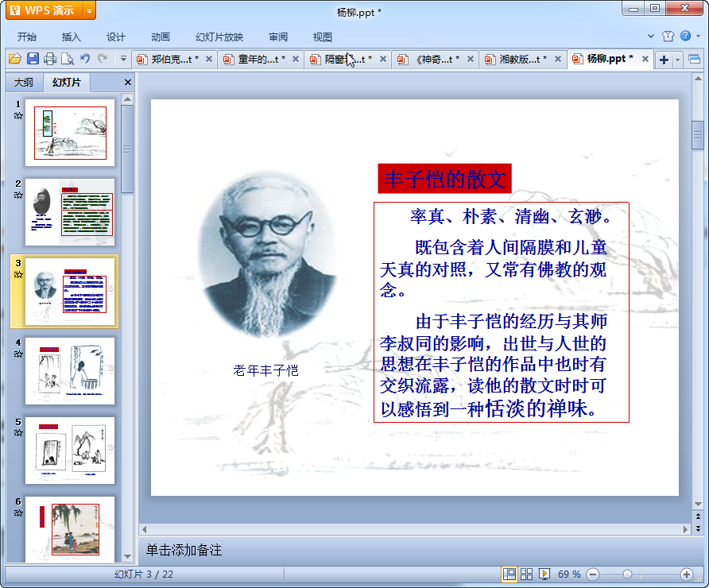Click the zoom in plus button
Screen dimensions: 709x588
tap(687, 574)
